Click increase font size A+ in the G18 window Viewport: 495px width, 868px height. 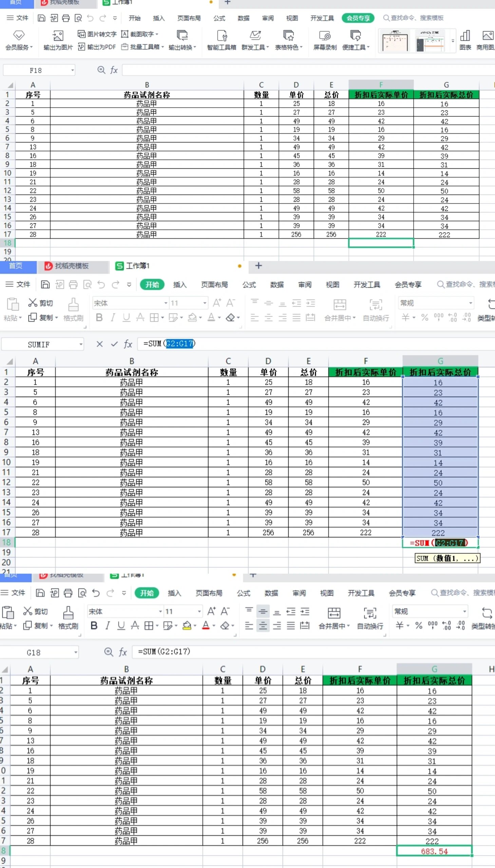pos(211,611)
